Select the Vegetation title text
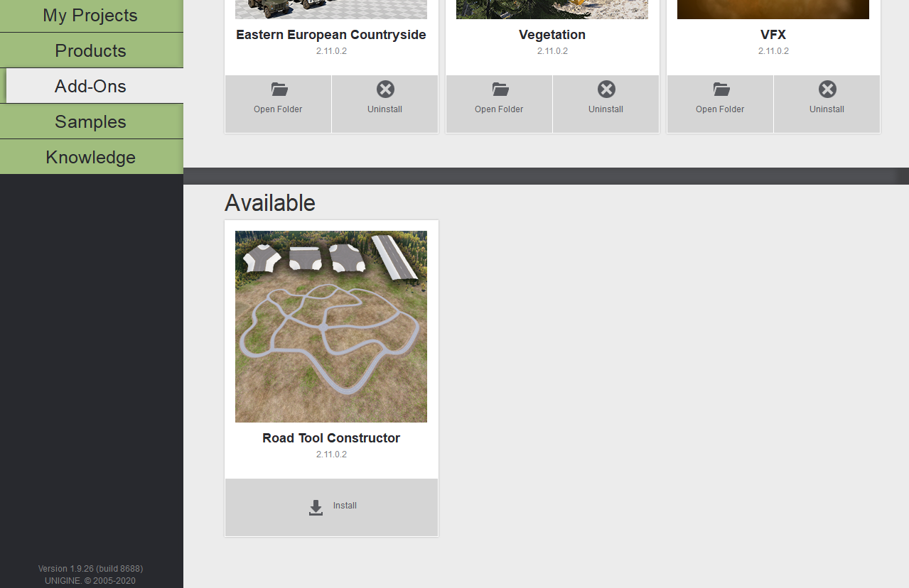 pos(552,35)
